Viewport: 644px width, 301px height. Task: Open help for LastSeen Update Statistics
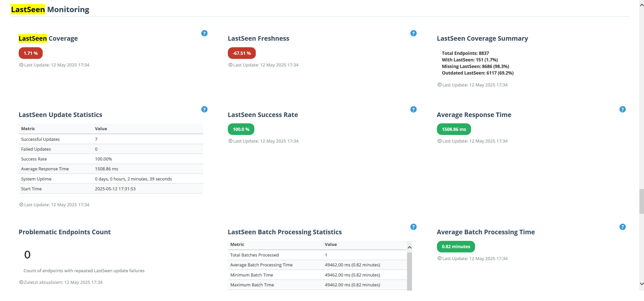click(x=204, y=109)
